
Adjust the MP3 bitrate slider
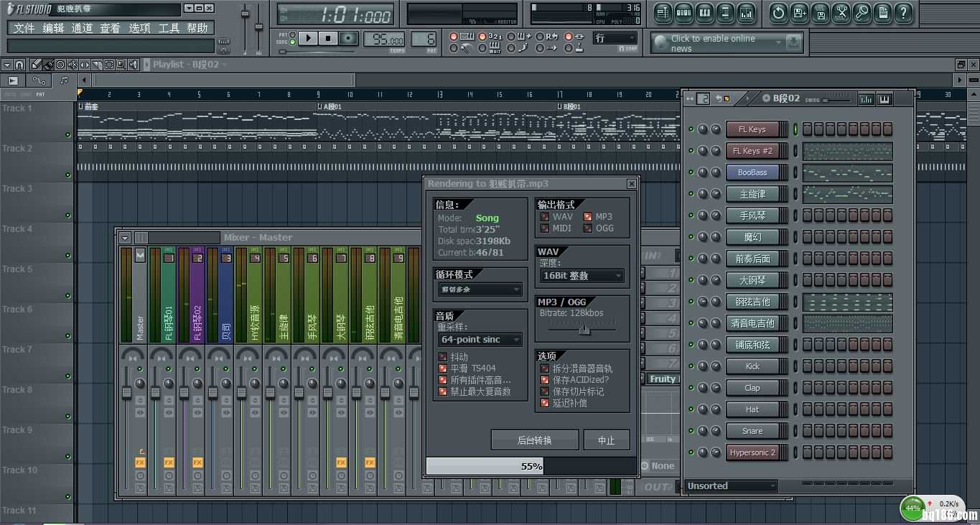(x=584, y=329)
